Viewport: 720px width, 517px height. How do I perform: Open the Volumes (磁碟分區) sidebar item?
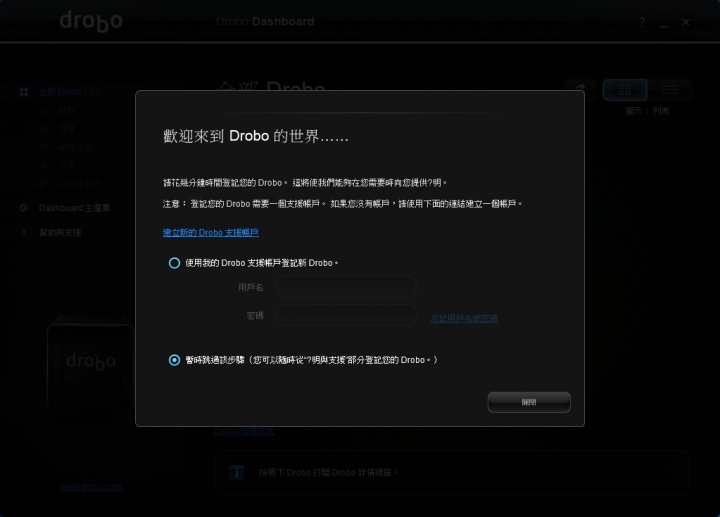click(x=75, y=147)
